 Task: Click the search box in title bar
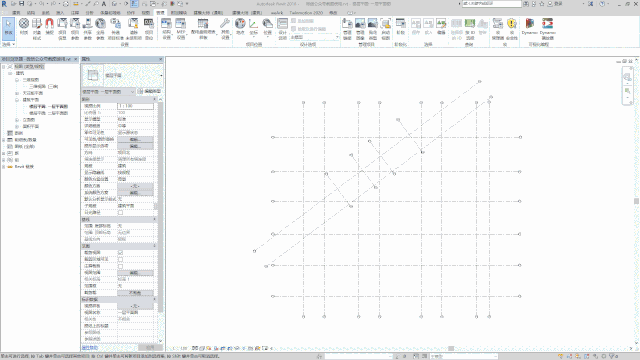coord(492,4)
